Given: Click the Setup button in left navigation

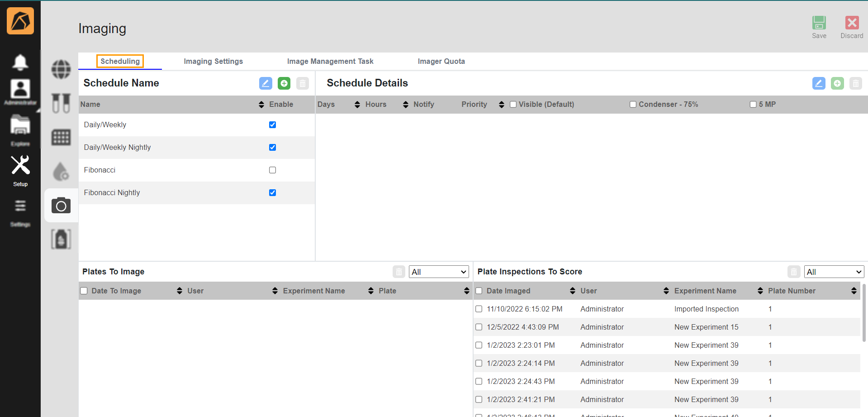Looking at the screenshot, I should pos(20,171).
